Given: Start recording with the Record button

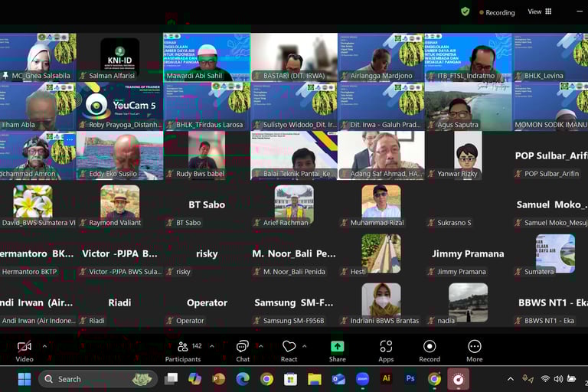Looking at the screenshot, I should click(430, 351).
